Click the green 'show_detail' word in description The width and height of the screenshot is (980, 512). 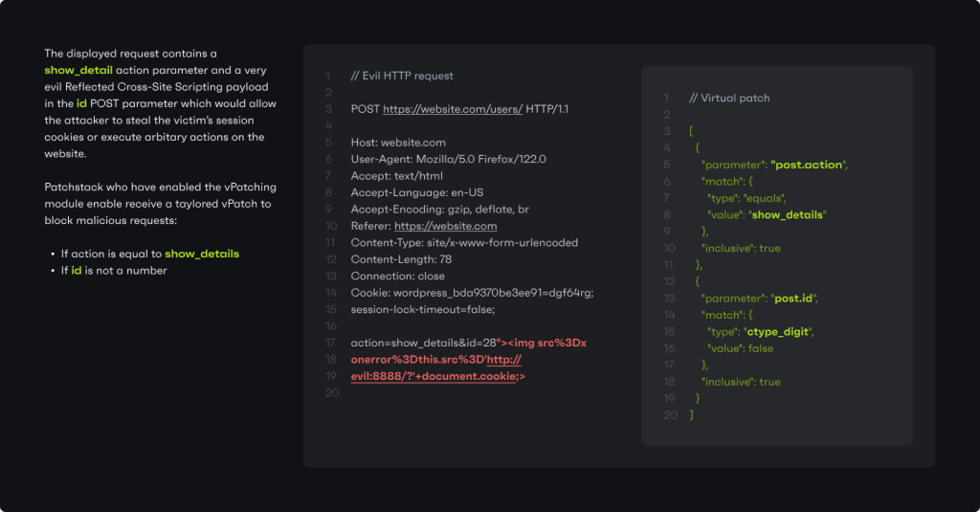click(78, 70)
